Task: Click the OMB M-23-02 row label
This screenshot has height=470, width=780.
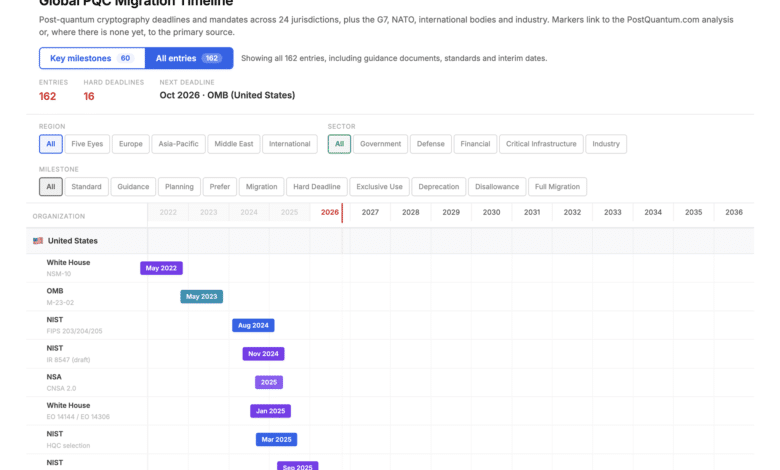Action: (x=60, y=296)
